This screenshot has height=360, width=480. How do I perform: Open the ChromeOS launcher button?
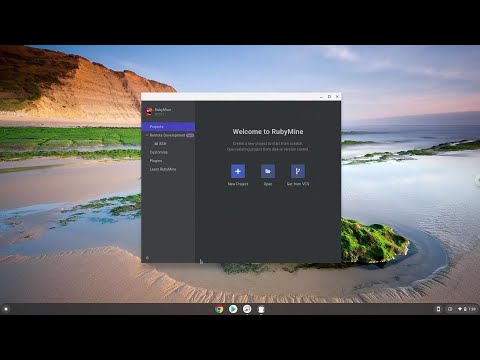(6, 309)
